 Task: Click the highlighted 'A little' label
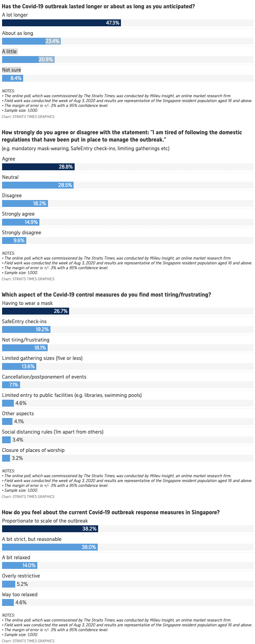point(9,52)
